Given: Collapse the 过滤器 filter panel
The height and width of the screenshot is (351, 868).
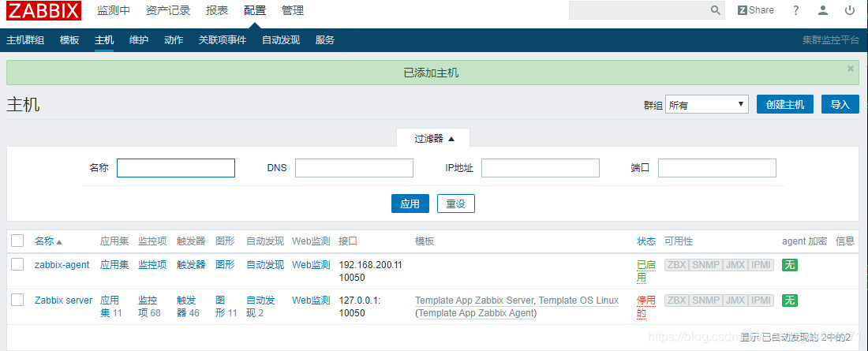Looking at the screenshot, I should [x=434, y=138].
